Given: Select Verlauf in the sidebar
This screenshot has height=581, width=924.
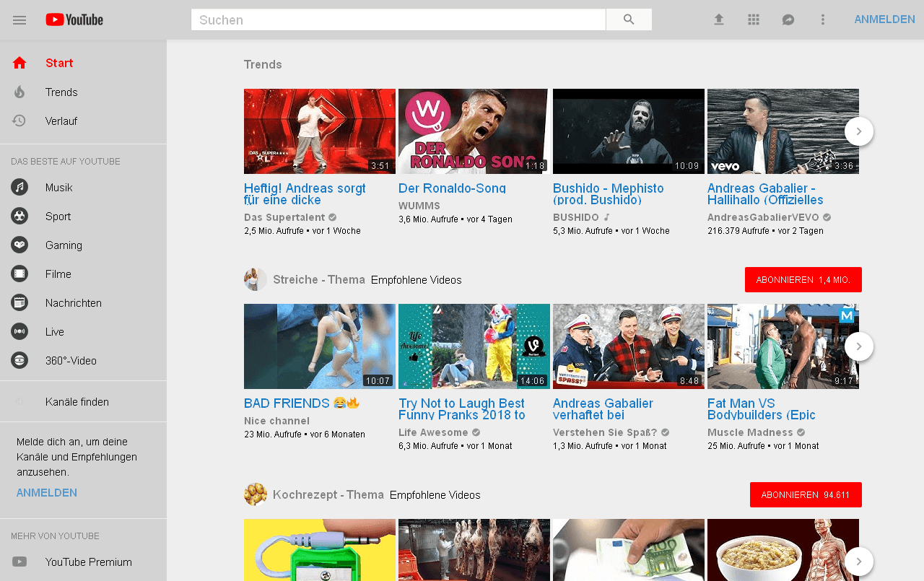Looking at the screenshot, I should tap(84, 121).
